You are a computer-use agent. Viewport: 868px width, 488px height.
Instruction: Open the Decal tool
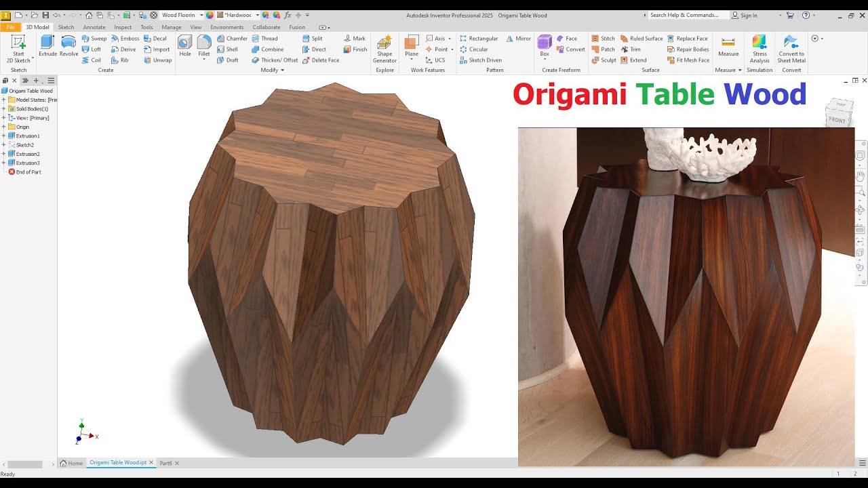click(x=155, y=39)
